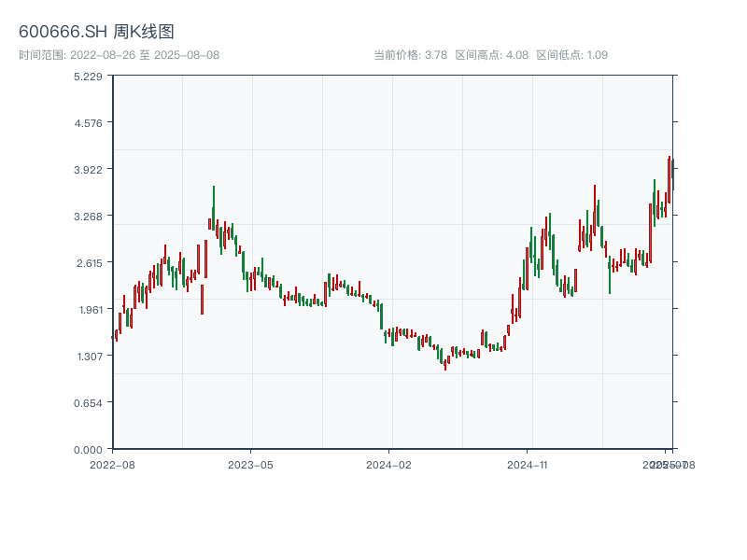Click the 0.000 y-axis origin label

click(x=88, y=449)
